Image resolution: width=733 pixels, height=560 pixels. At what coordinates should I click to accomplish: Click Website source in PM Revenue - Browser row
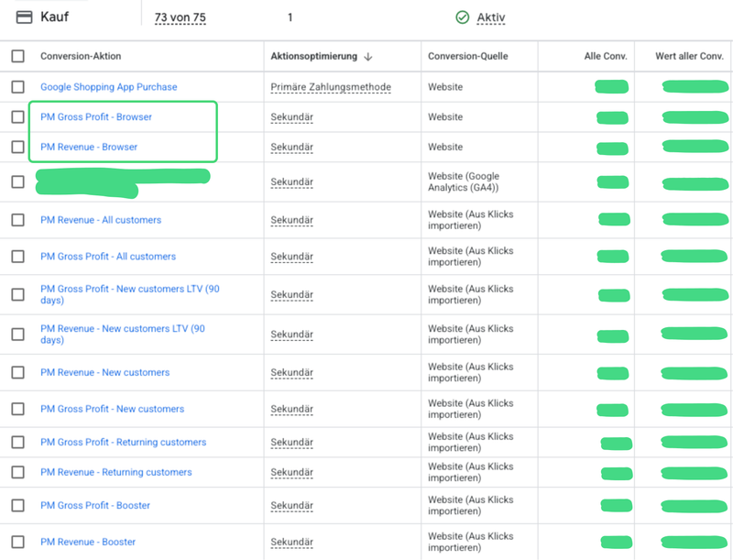coord(445,147)
